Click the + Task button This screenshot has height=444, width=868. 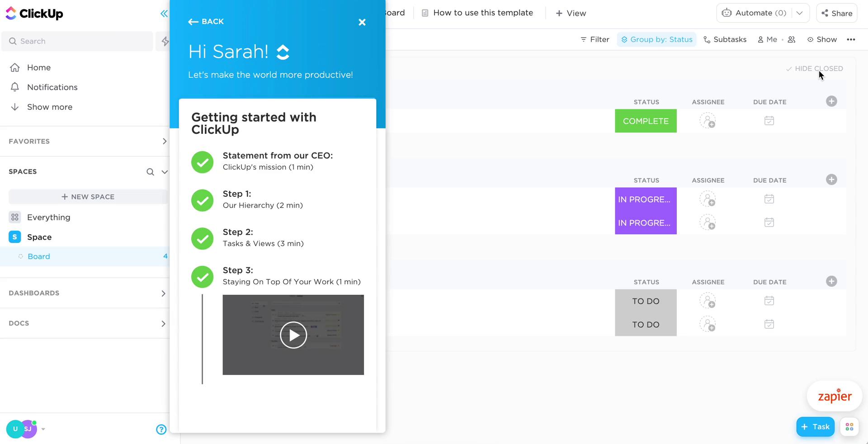coord(816,427)
